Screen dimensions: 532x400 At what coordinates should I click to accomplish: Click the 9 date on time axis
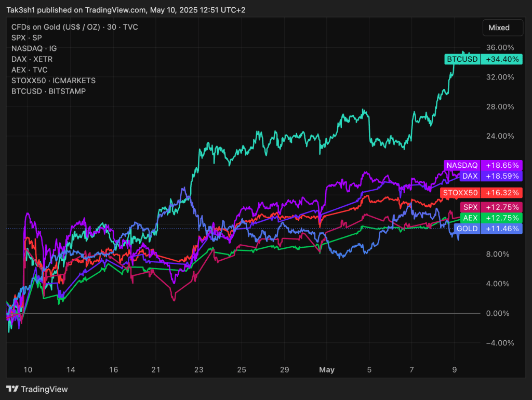click(454, 369)
